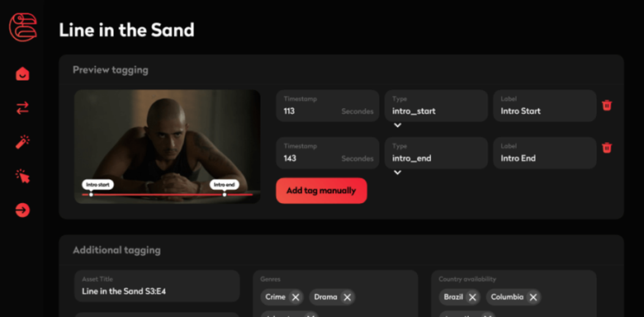This screenshot has width=644, height=317.
Task: Click the Country availability field label
Action: click(467, 279)
